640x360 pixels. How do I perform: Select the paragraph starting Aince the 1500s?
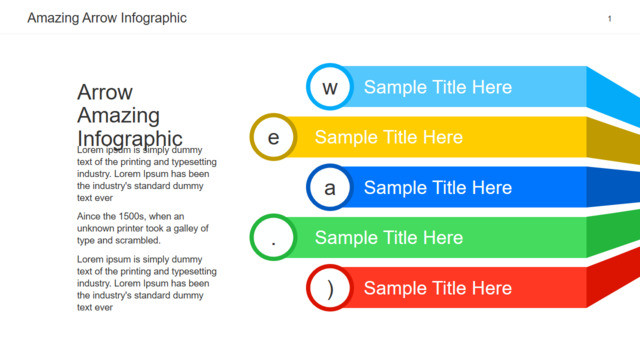tap(143, 228)
